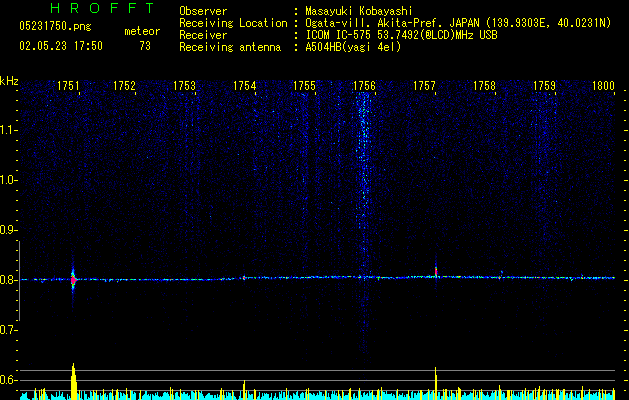Click the A504HB(yagi 4el) antenna value
This screenshot has height=400, width=629.
coord(353,47)
